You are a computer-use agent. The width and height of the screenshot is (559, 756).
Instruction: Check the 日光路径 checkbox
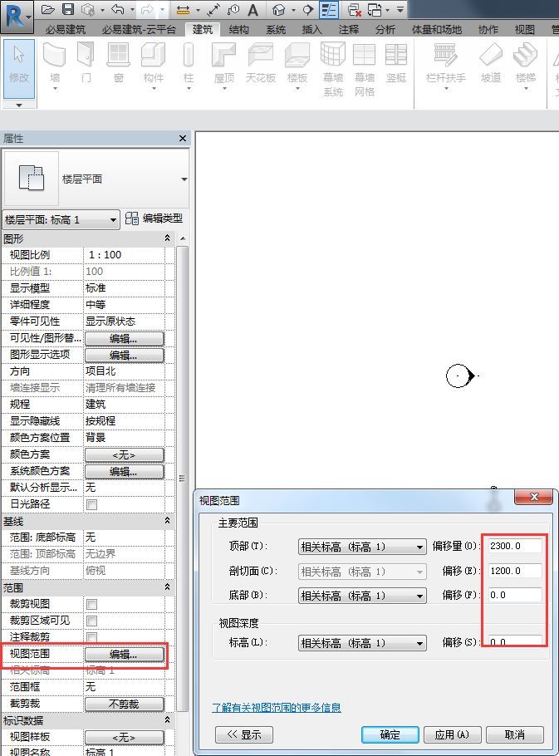coord(91,504)
